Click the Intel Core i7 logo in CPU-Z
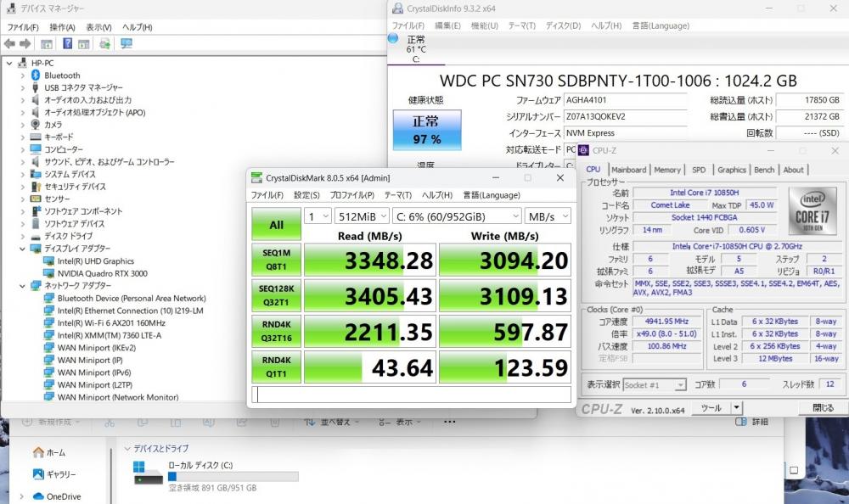Image resolution: width=849 pixels, height=504 pixels. [812, 210]
